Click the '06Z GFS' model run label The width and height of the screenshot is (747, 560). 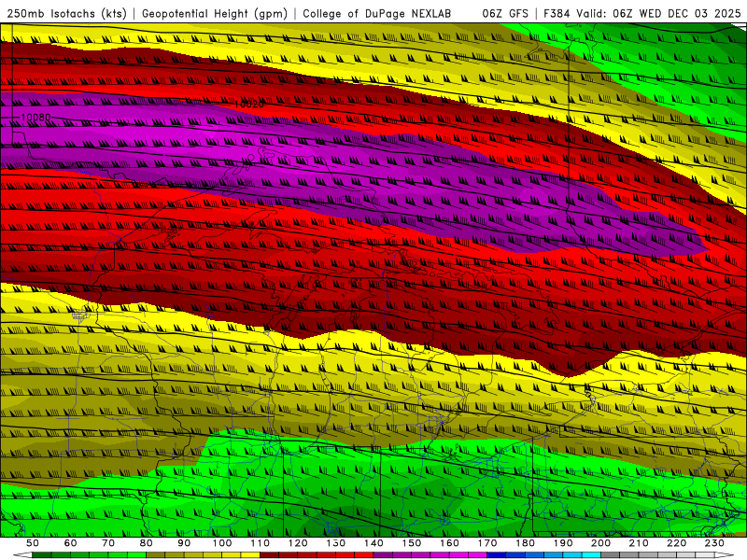pos(504,13)
